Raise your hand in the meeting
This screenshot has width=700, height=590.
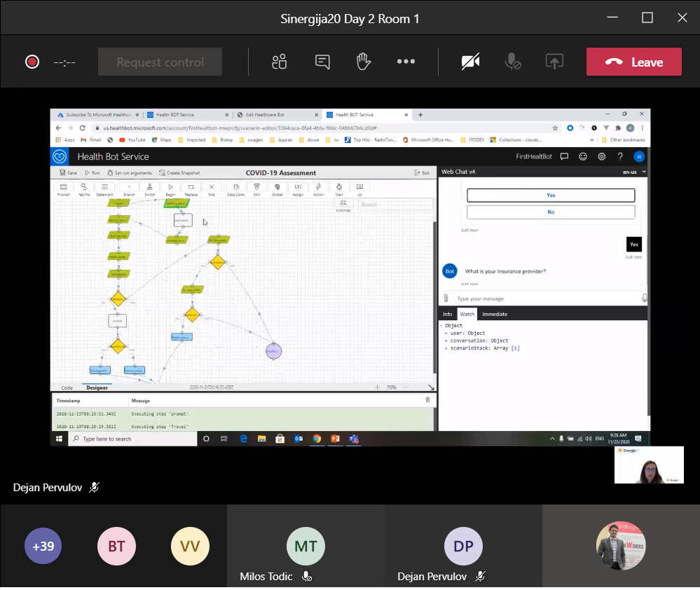click(364, 62)
